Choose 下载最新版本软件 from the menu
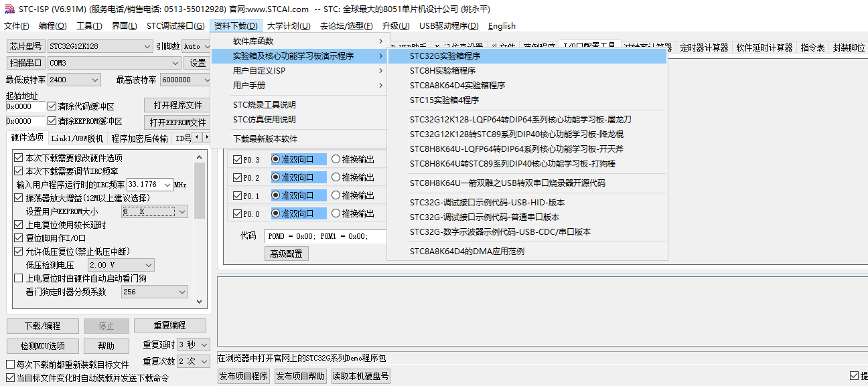Viewport: 868px width, 386px height. (299, 139)
